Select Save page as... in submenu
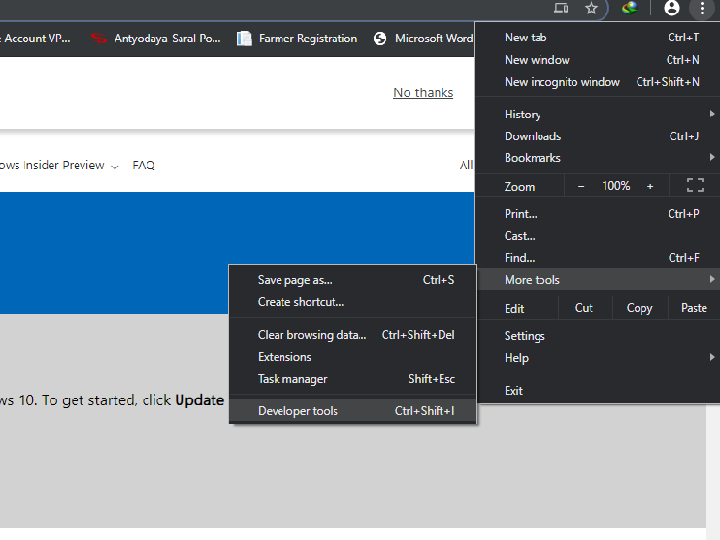Screen dimensions: 720x540 (x=353, y=280)
